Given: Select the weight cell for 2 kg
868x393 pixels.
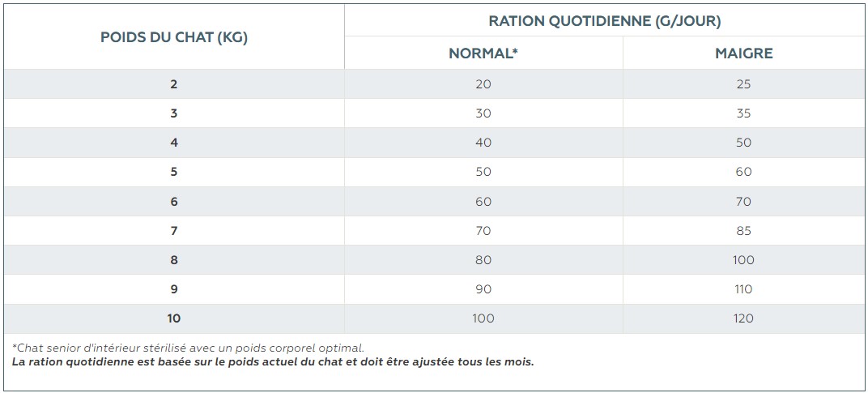Looking at the screenshot, I should tap(174, 84).
